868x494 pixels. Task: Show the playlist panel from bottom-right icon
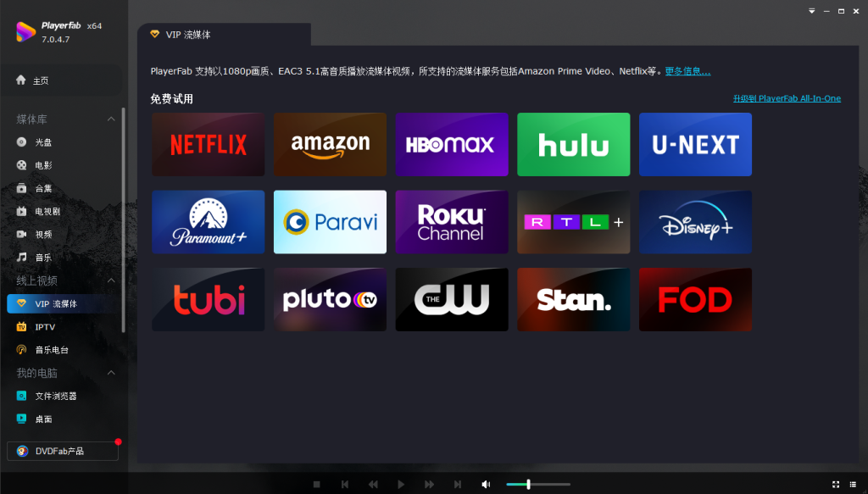[854, 484]
